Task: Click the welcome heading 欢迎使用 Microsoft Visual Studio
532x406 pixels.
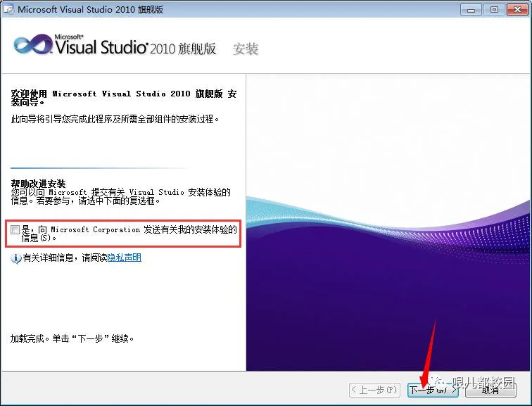Action: (124, 98)
